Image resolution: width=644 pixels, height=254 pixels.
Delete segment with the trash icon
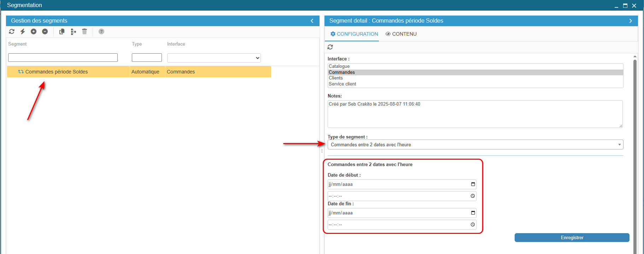[84, 31]
